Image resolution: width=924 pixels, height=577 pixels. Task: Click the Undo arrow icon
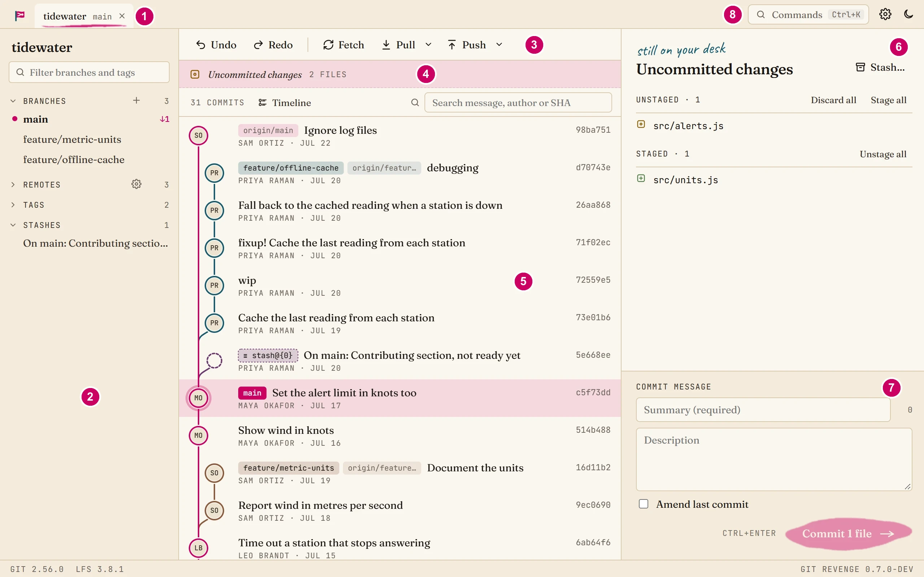pos(201,45)
